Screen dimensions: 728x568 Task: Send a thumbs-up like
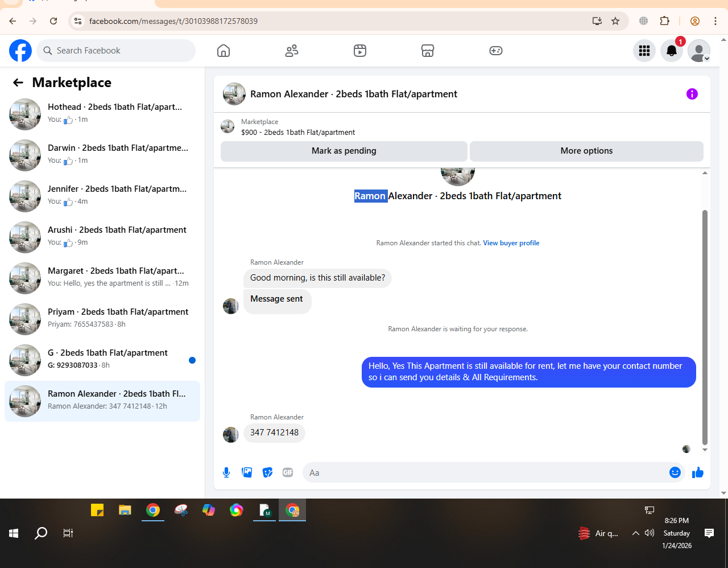(x=698, y=472)
